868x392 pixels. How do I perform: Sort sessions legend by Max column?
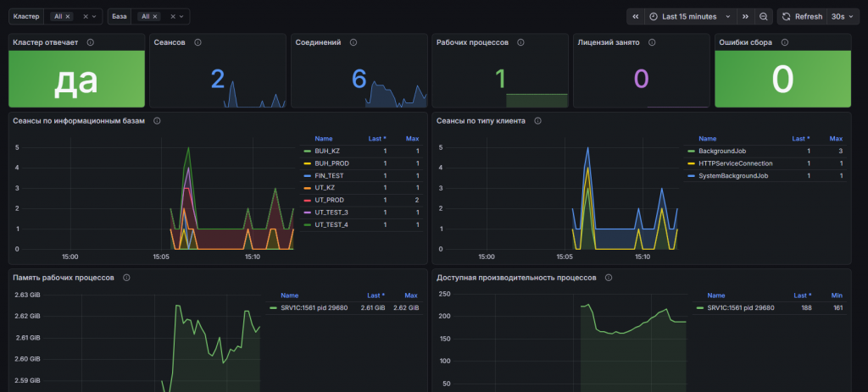tap(412, 139)
